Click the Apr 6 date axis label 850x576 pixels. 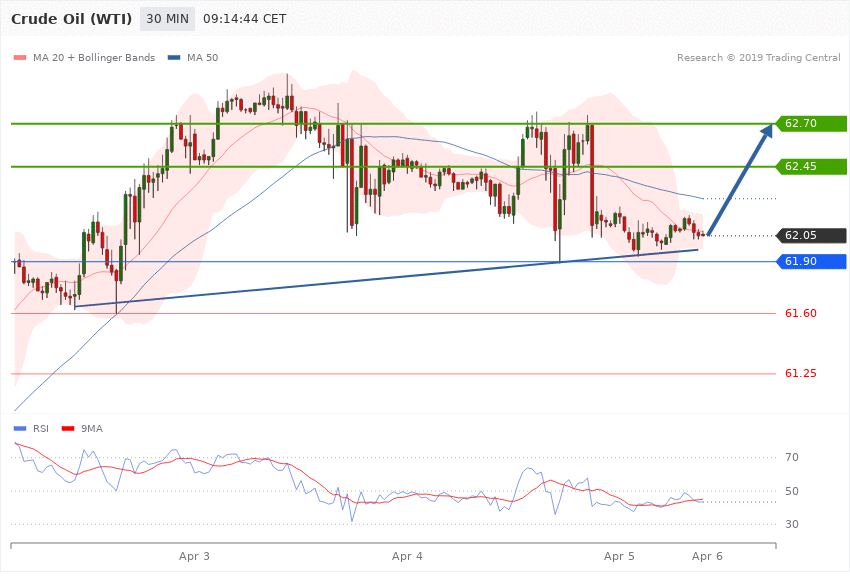pyautogui.click(x=707, y=557)
